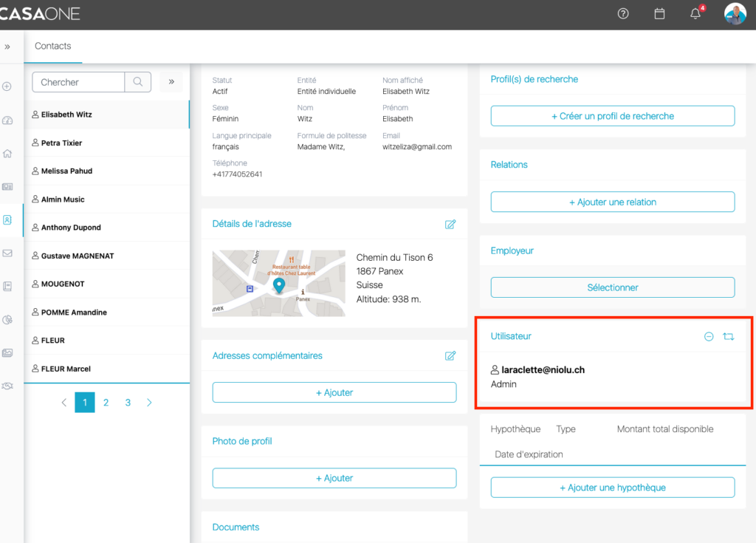756x543 pixels.
Task: Open the home icon in sidebar
Action: click(7, 154)
